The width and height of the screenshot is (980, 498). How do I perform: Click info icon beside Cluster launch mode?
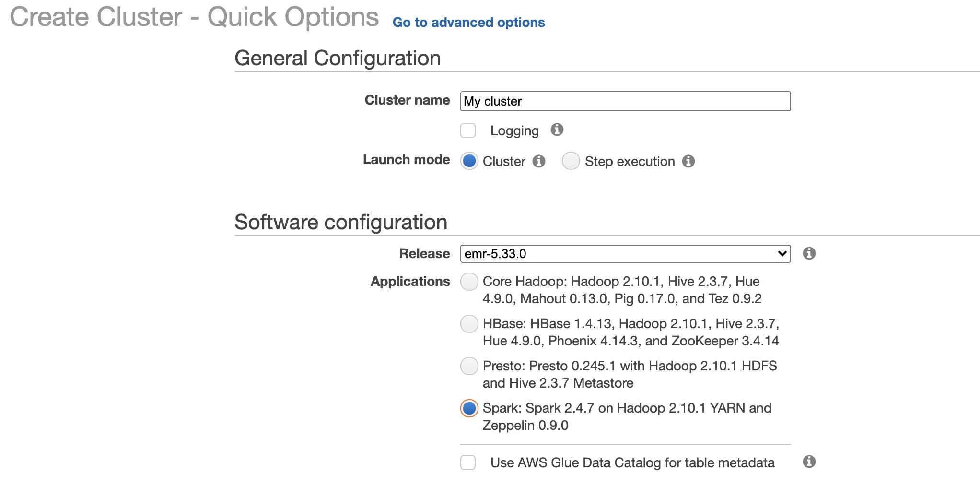tap(539, 161)
